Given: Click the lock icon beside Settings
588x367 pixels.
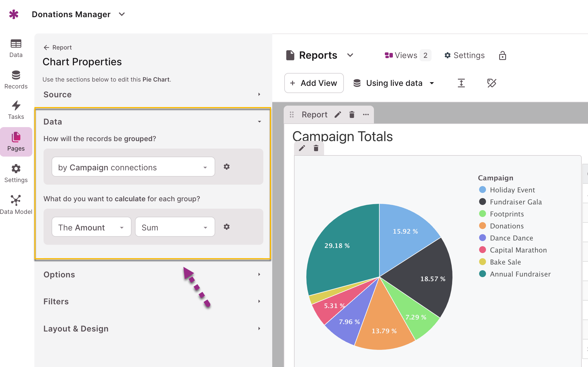Looking at the screenshot, I should coord(502,55).
